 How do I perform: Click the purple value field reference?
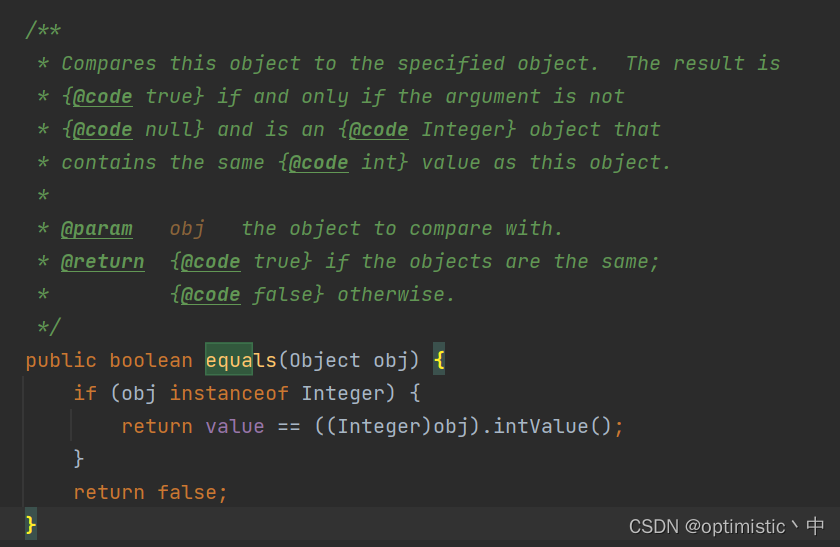235,426
